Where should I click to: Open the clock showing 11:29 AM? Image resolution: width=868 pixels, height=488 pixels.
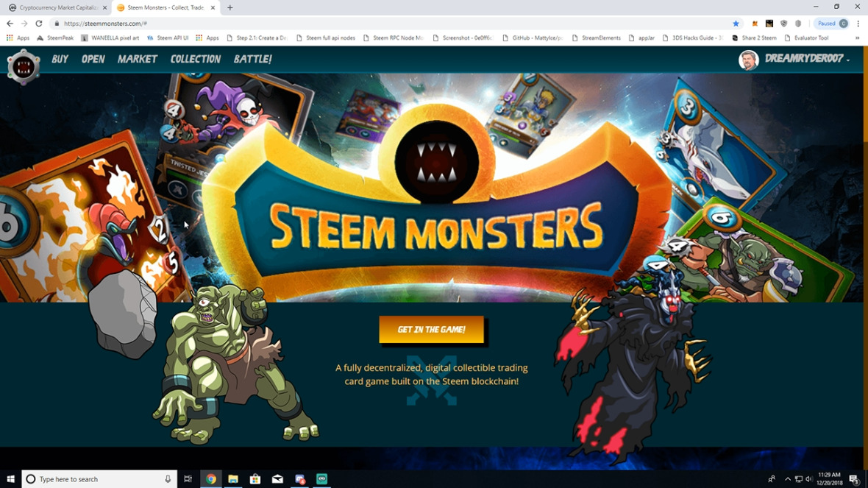pos(829,479)
